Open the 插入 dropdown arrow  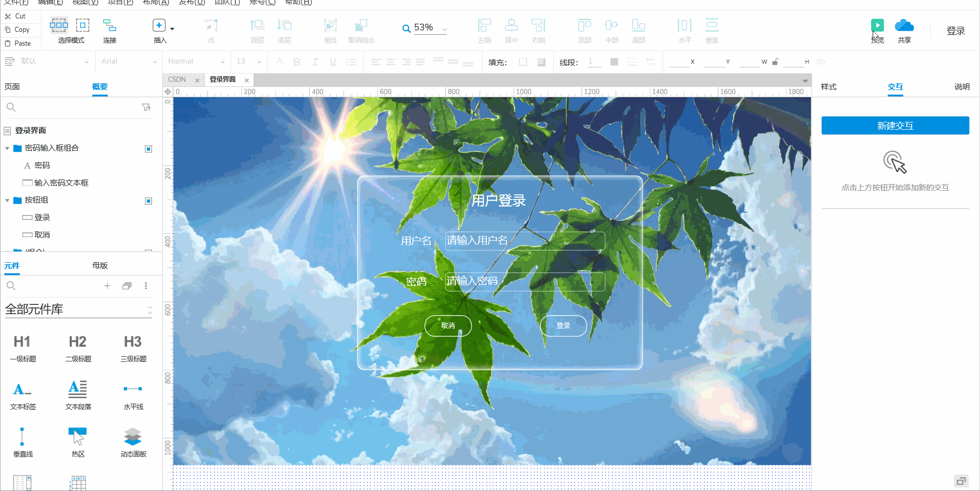172,29
